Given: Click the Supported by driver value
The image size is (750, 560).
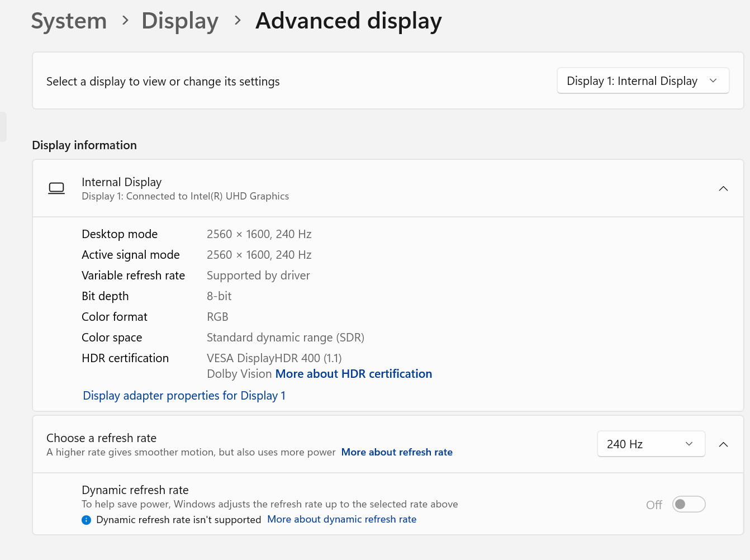Looking at the screenshot, I should pos(258,276).
